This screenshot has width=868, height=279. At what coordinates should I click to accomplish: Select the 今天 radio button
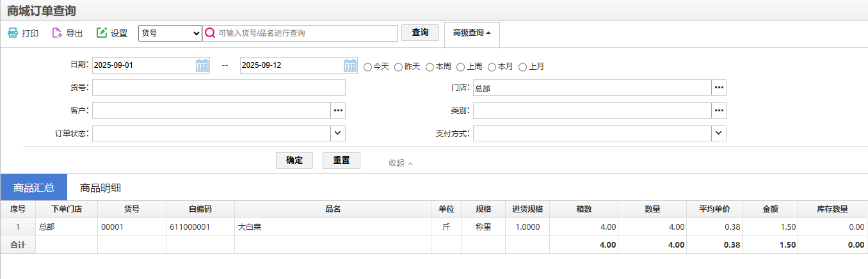[367, 67]
